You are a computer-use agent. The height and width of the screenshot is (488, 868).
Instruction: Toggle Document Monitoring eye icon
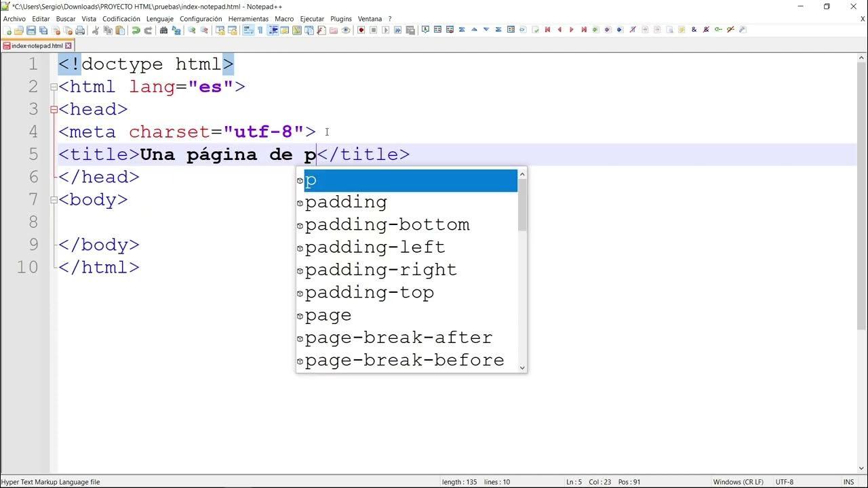(x=346, y=30)
